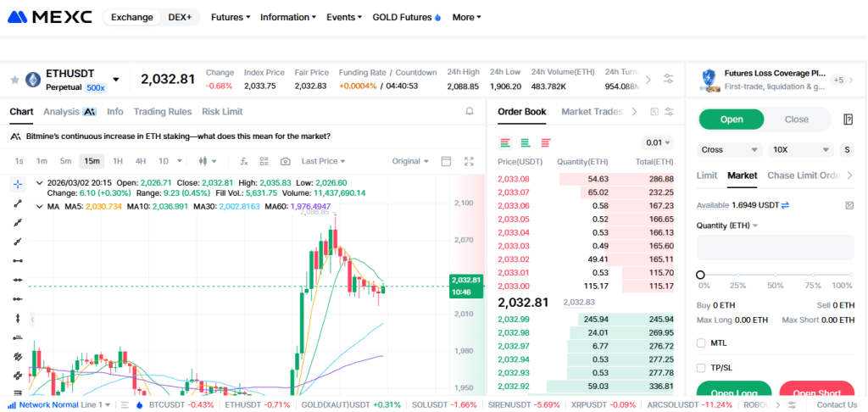The height and width of the screenshot is (412, 868).
Task: Click the network signal status icon
Action: pyautogui.click(x=12, y=405)
